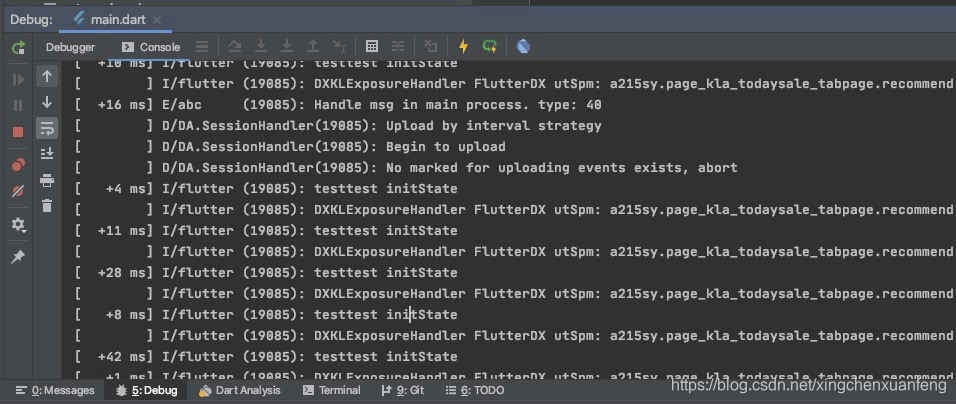Toggle soft-wrap for console output

(x=47, y=128)
